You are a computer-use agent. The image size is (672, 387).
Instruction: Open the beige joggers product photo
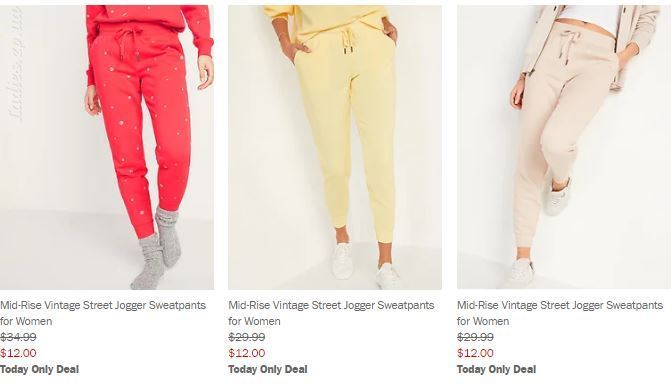coord(564,147)
